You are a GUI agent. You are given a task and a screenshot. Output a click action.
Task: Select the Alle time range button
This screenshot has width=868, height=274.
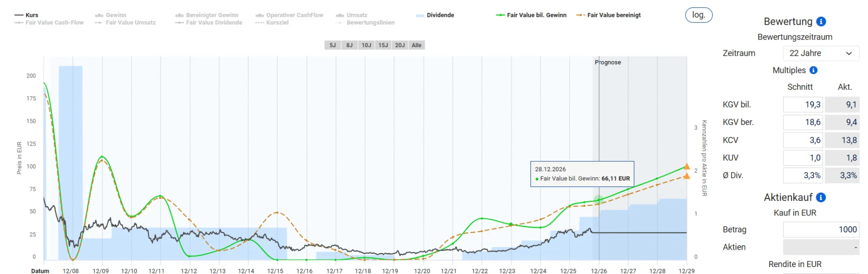417,45
